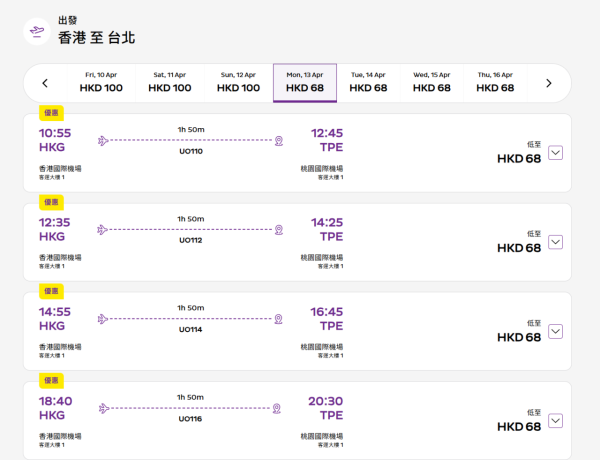Expand fare details for the 10:55 flight
The height and width of the screenshot is (460, 600).
coord(556,153)
